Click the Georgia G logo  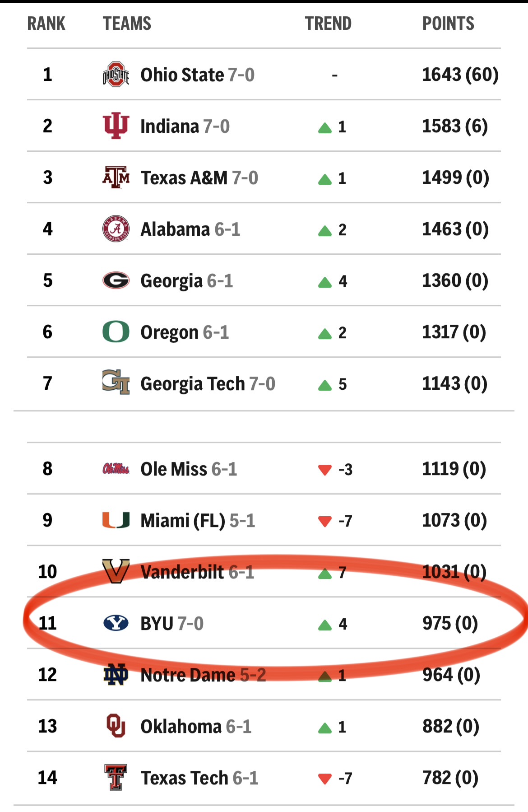[116, 280]
